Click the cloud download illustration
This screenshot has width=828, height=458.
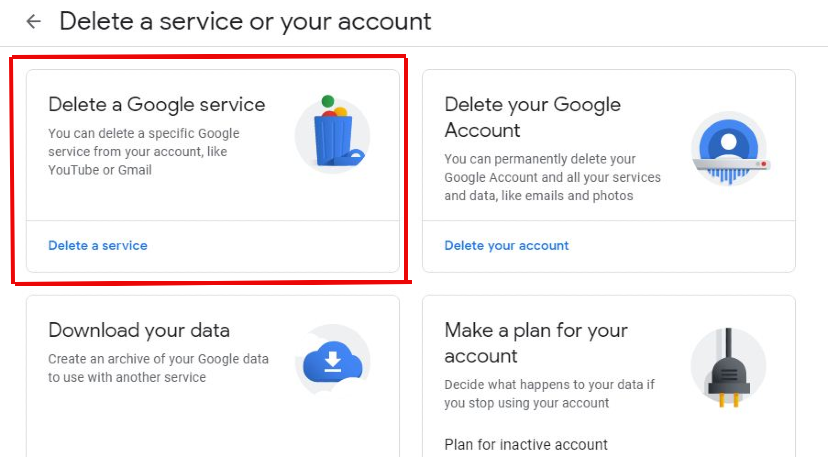[333, 360]
